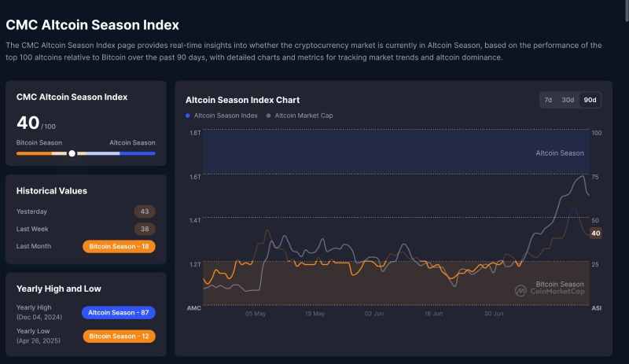This screenshot has height=364, width=629.
Task: Click the 40 /100 index score
Action: pos(35,123)
